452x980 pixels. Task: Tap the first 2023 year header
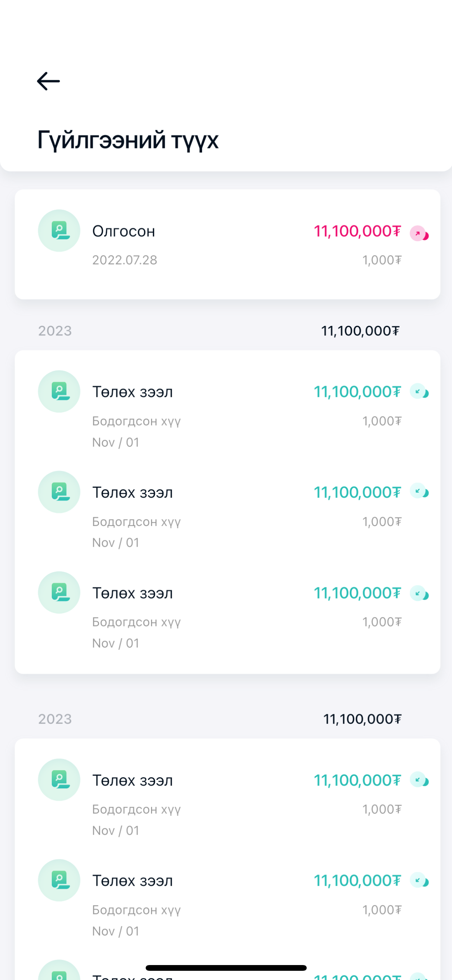click(x=55, y=331)
